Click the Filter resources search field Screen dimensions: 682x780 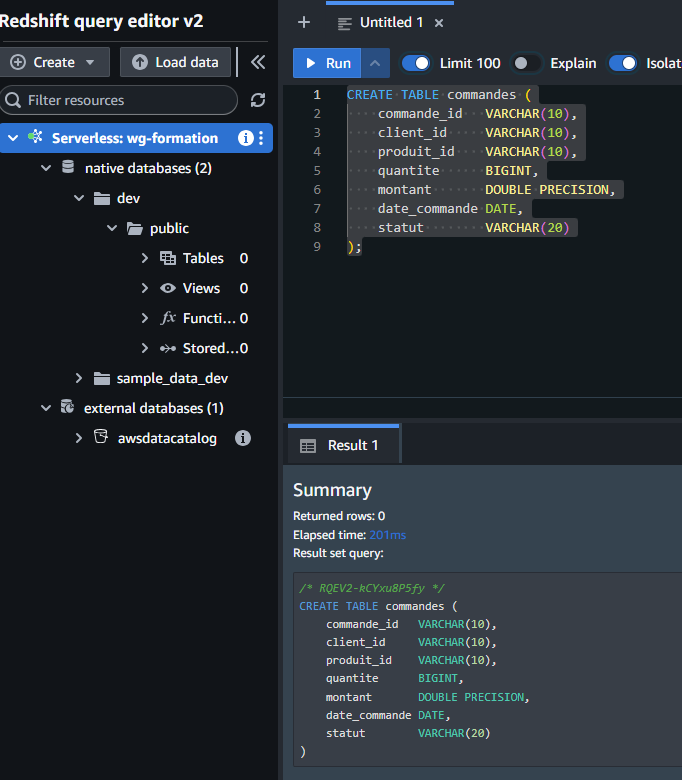pos(118,100)
